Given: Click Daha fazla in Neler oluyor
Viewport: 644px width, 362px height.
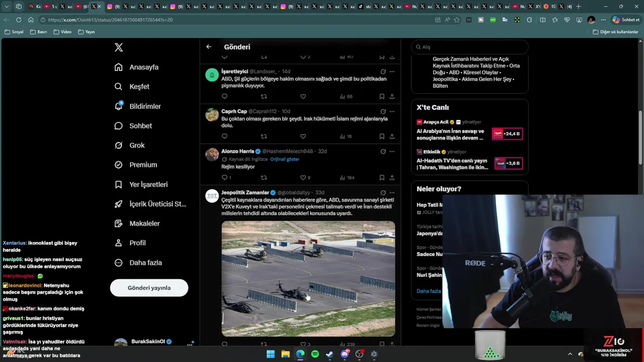Looking at the screenshot, I should pyautogui.click(x=429, y=291).
